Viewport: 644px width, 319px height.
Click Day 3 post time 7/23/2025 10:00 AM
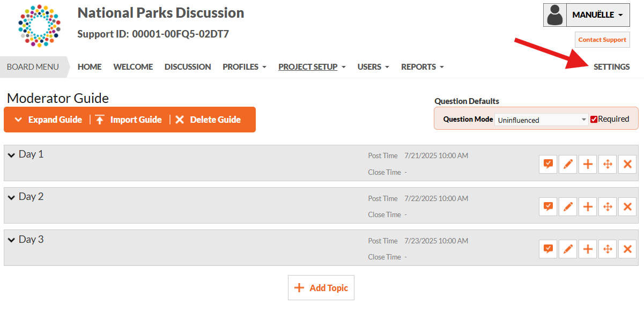pyautogui.click(x=436, y=241)
